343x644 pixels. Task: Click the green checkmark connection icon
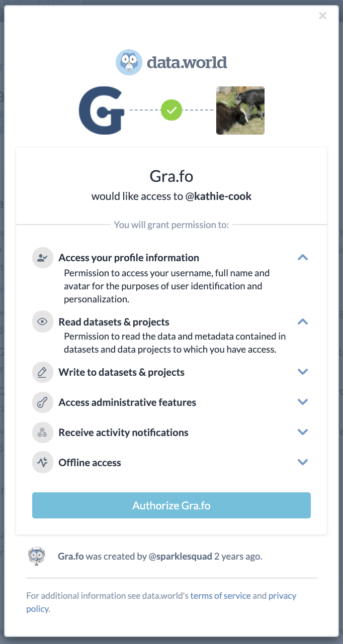171,111
